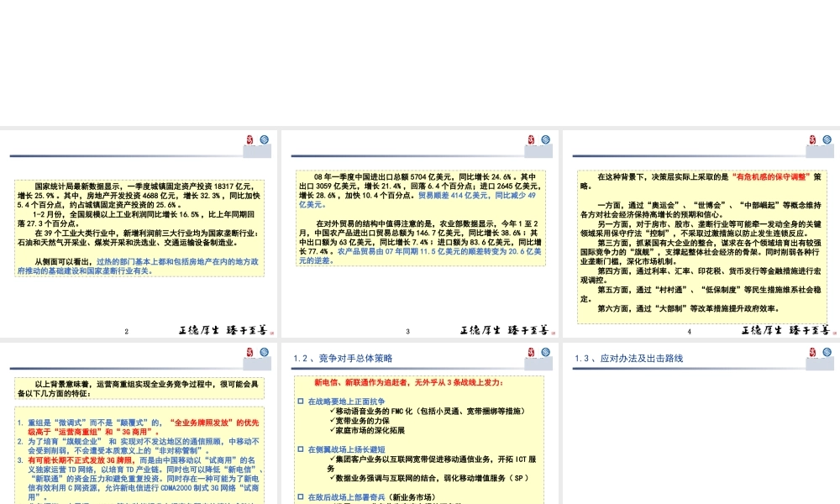Click the China Mobile logo on slide 1.2
Viewport: 840px width, 504px height.
(x=545, y=352)
